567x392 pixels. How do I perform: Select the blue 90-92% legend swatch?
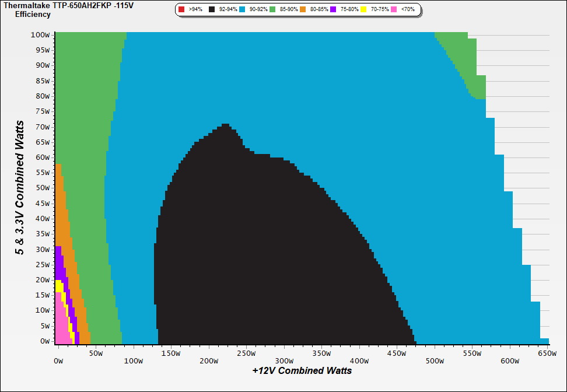(242, 10)
